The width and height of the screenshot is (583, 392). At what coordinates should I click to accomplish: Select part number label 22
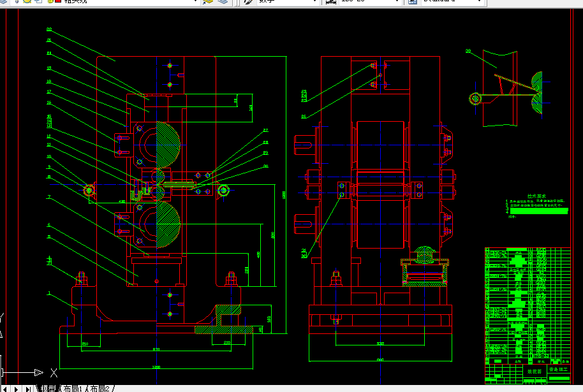tap(49, 29)
